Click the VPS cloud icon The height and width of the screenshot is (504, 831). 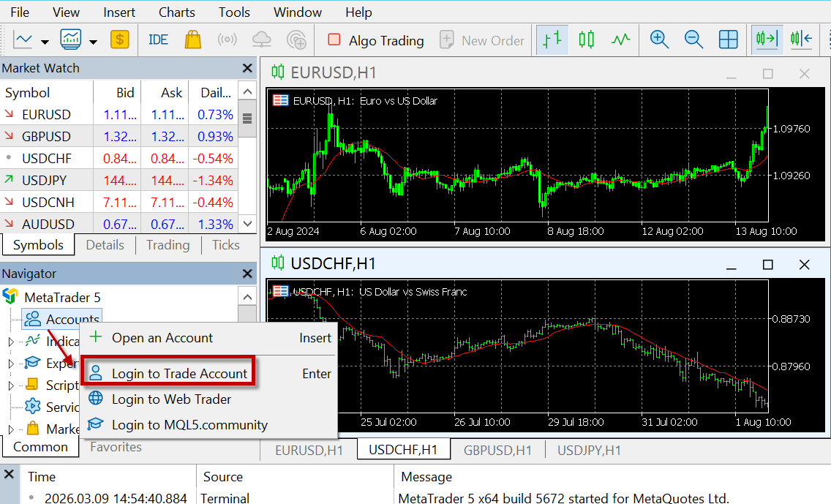click(x=261, y=40)
